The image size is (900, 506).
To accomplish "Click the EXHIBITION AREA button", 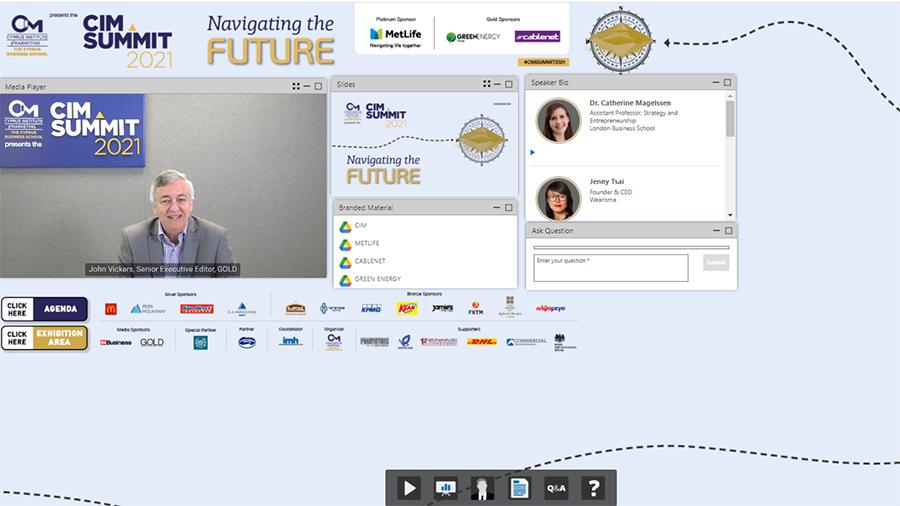I will (x=45, y=338).
